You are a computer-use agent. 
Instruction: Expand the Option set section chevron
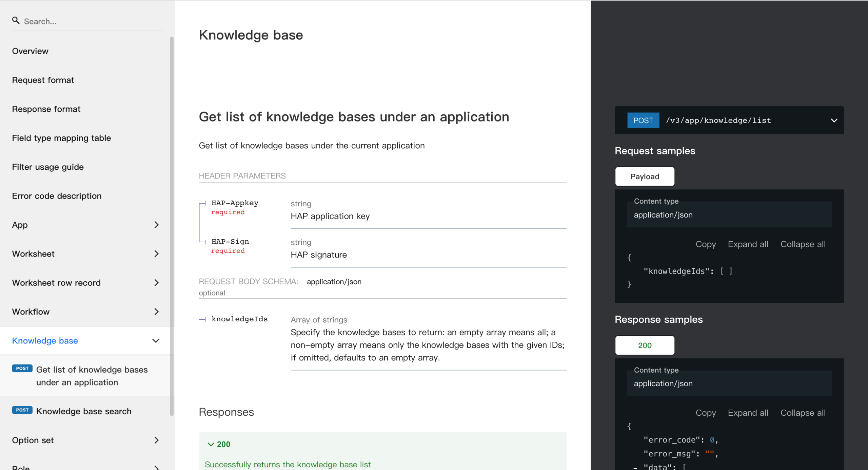(x=156, y=440)
